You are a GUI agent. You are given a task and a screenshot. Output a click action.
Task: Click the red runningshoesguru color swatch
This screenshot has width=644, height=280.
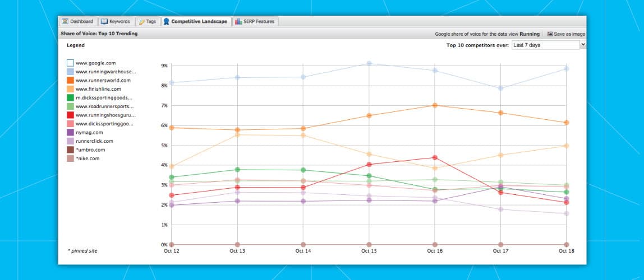[x=70, y=115]
